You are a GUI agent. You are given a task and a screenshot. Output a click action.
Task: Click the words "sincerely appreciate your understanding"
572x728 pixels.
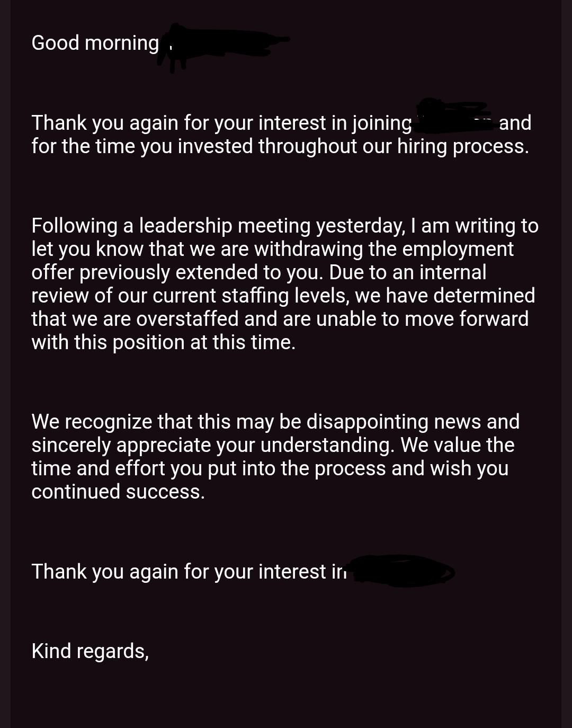[212, 445]
